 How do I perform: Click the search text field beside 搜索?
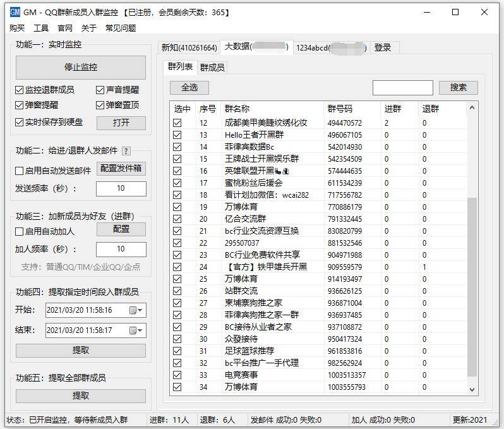coord(402,88)
